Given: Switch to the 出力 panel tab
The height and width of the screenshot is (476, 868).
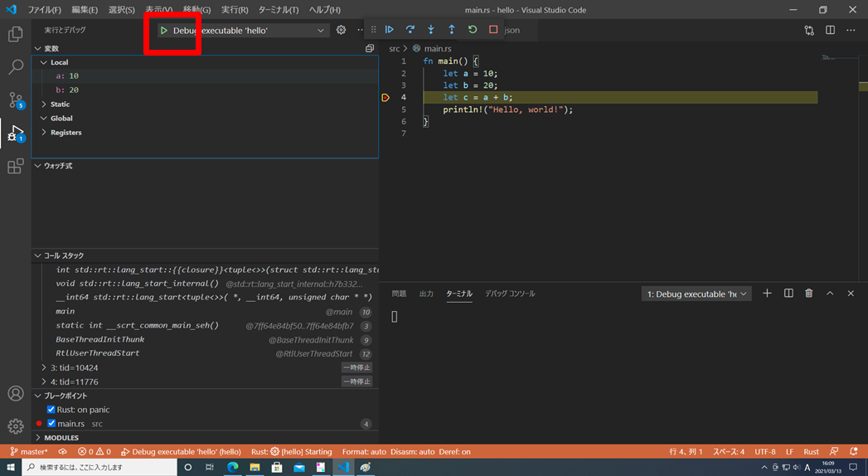Looking at the screenshot, I should click(426, 294).
